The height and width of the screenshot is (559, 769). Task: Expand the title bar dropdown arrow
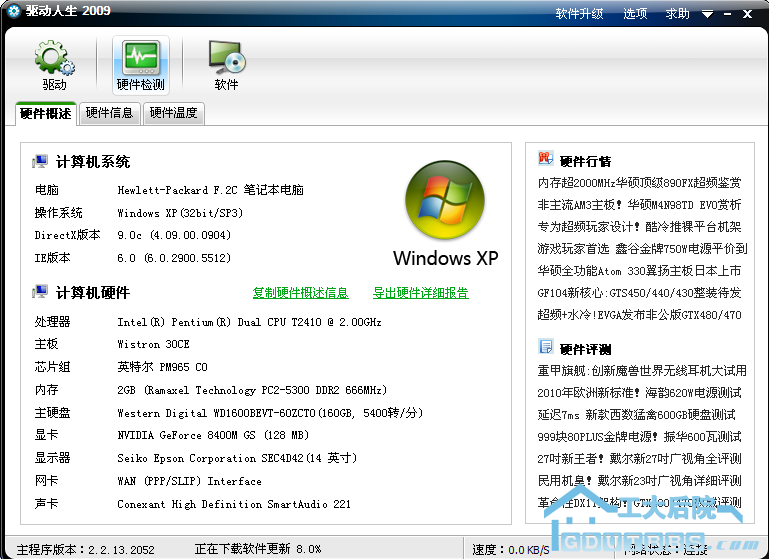[707, 15]
